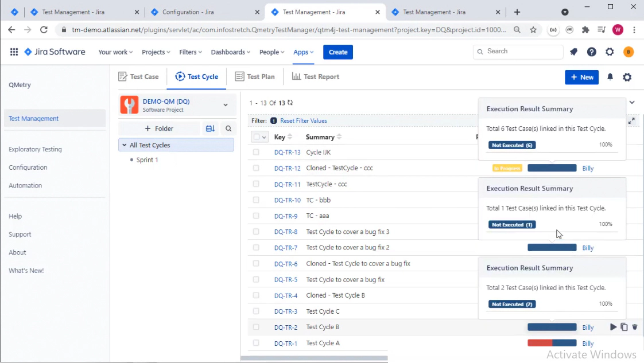The image size is (644, 363).
Task: Check the box next to DQ-TR-1
Action: coord(256,344)
